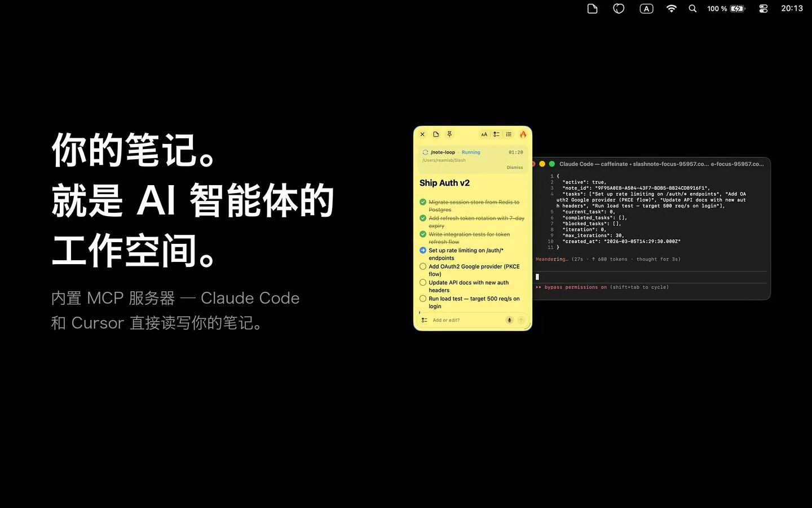Open the input source A menu
Viewport: 812px width, 508px height.
pyautogui.click(x=646, y=8)
